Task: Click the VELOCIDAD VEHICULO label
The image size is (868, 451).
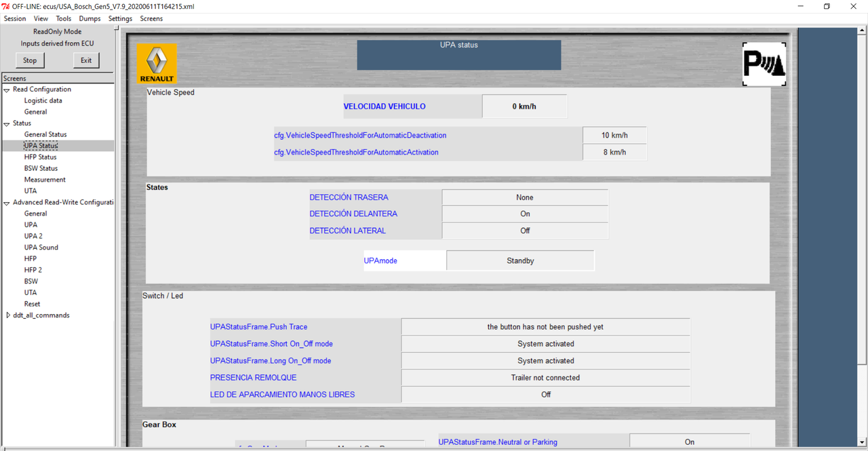Action: pos(384,106)
